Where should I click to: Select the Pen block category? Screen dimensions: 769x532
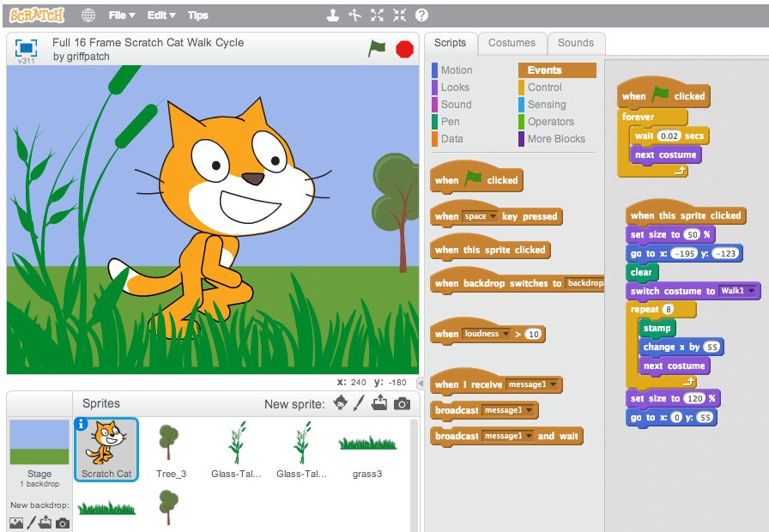445,122
